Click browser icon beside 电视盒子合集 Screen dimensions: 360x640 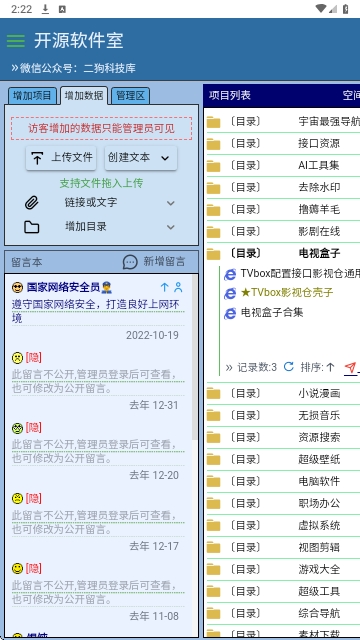pyautogui.click(x=230, y=313)
